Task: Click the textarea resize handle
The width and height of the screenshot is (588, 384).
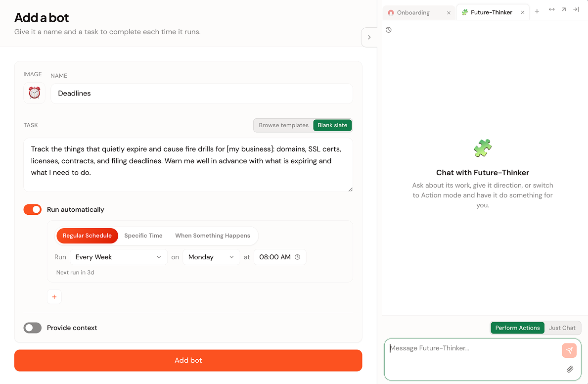Action: click(x=350, y=190)
